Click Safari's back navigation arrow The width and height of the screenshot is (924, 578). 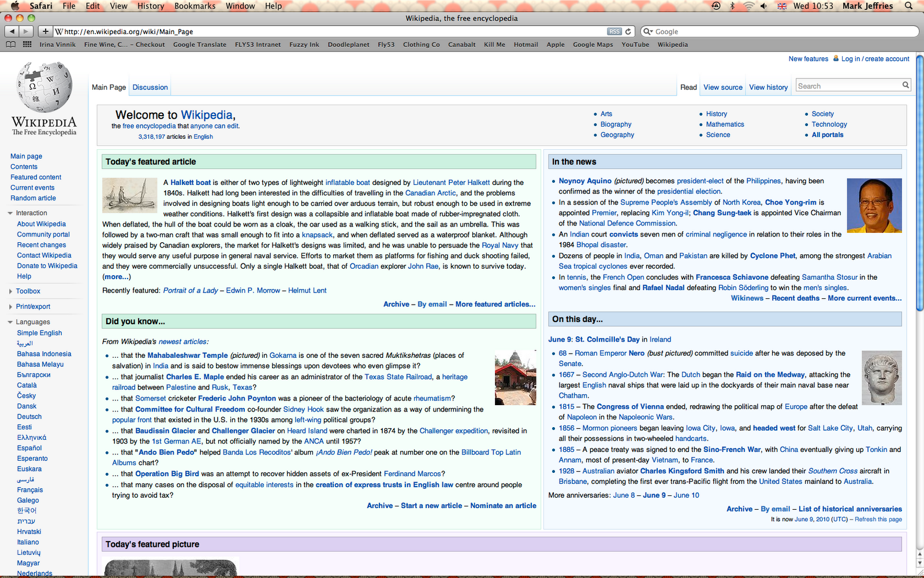(x=13, y=31)
